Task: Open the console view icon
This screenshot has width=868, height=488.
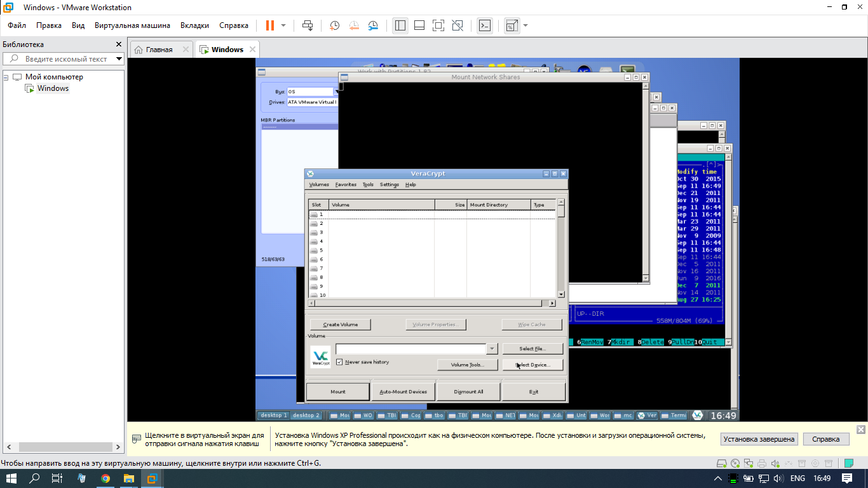Action: click(x=485, y=25)
